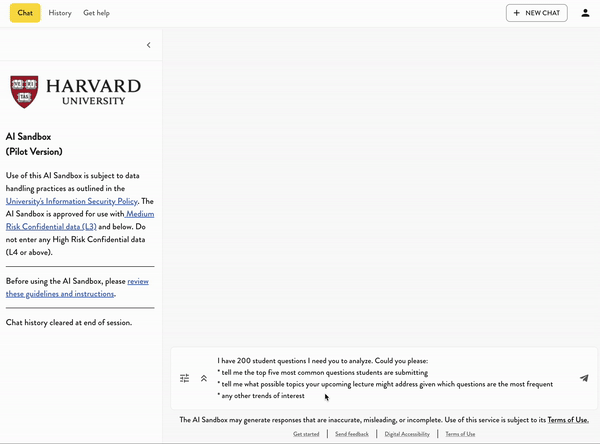This screenshot has width=600, height=444.
Task: Open University's Information Security Policy link
Action: coord(64,201)
